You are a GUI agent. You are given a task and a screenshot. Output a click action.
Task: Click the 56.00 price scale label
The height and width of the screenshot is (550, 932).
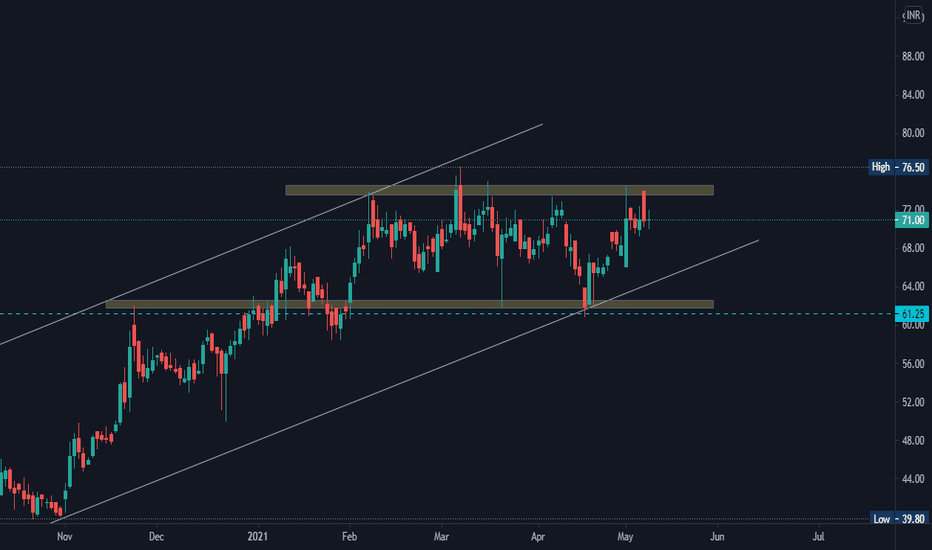[912, 363]
